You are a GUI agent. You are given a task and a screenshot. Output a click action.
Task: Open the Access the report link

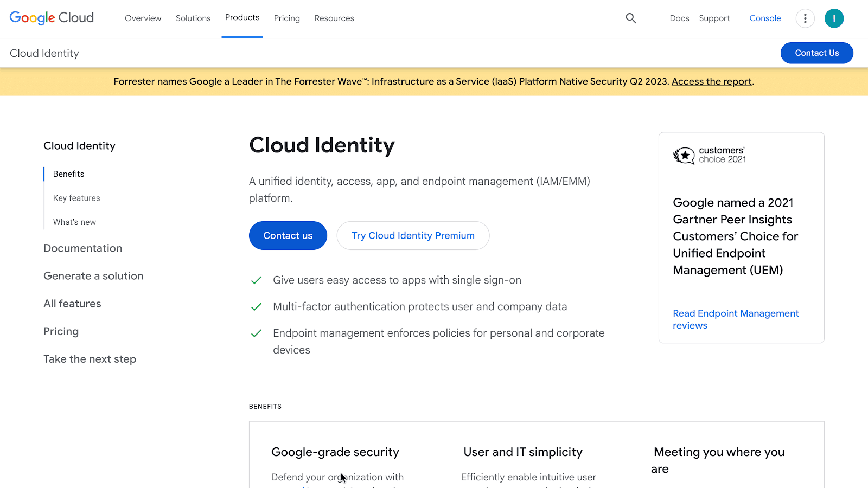(711, 81)
